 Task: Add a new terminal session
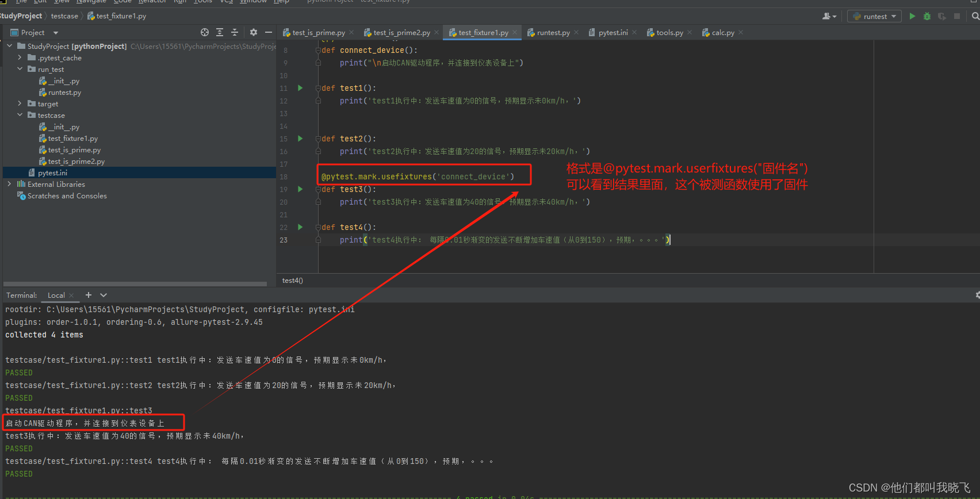(x=89, y=295)
